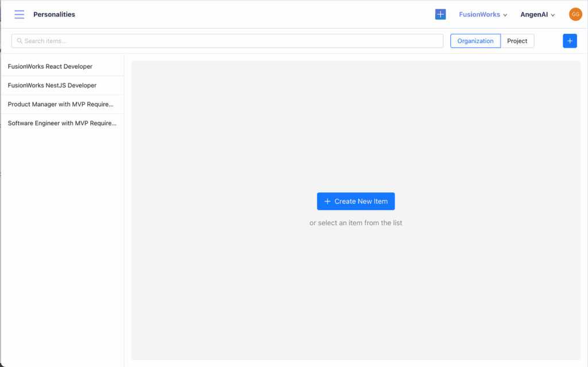
Task: Select FusionWorks NestJS Developer personality
Action: click(x=52, y=86)
